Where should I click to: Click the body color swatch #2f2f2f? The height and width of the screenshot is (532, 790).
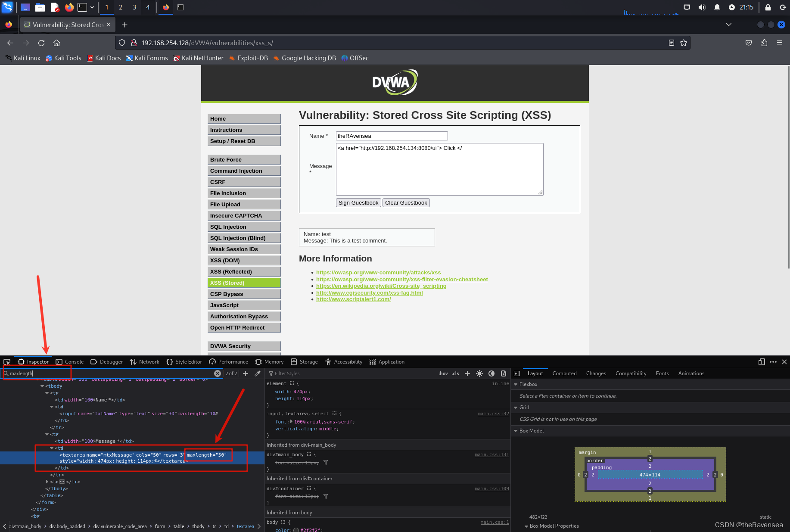[296, 530]
